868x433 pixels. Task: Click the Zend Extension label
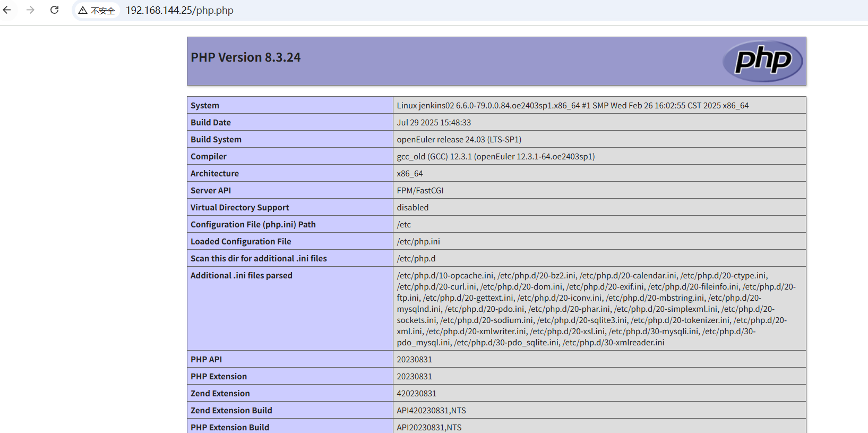(x=220, y=394)
